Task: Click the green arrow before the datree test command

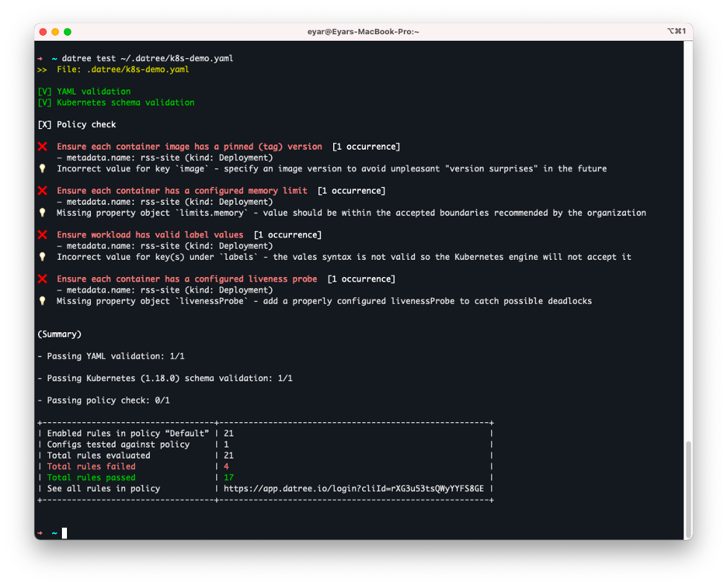Action: tap(41, 57)
